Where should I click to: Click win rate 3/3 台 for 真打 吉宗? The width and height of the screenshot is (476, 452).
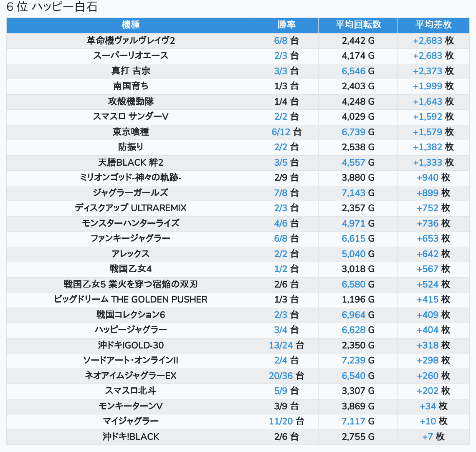click(286, 71)
